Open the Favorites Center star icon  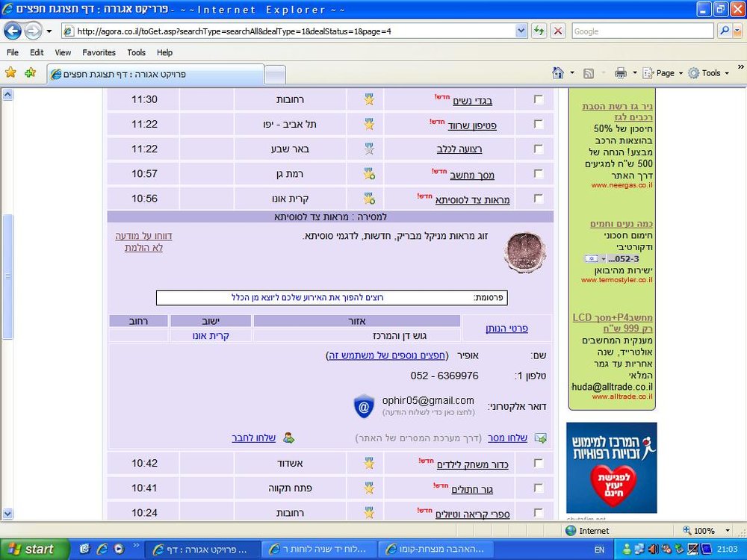point(10,72)
